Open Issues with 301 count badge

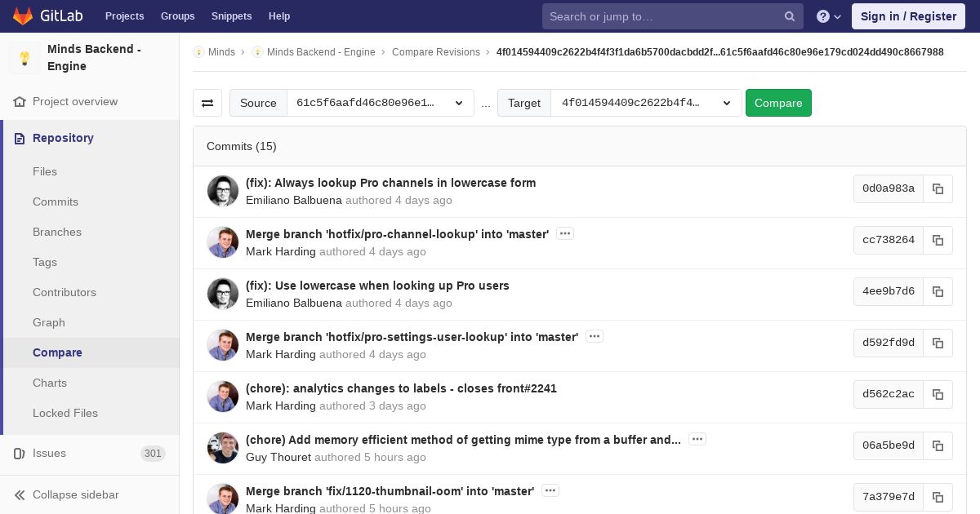click(x=90, y=454)
